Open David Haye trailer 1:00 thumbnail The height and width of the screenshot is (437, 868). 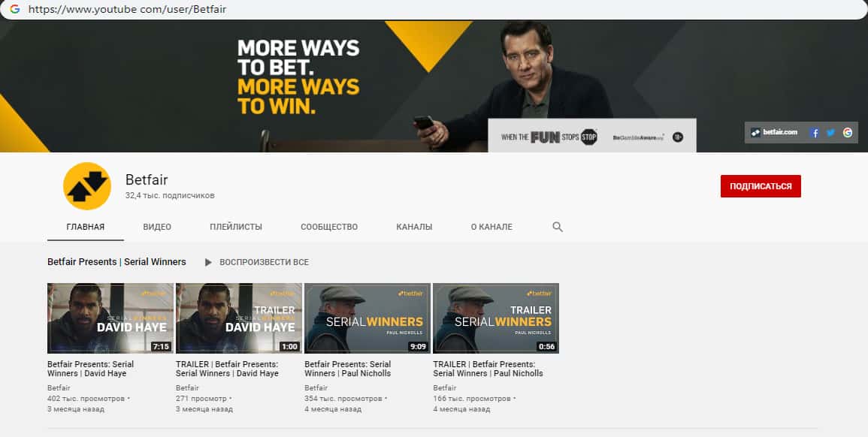click(238, 318)
